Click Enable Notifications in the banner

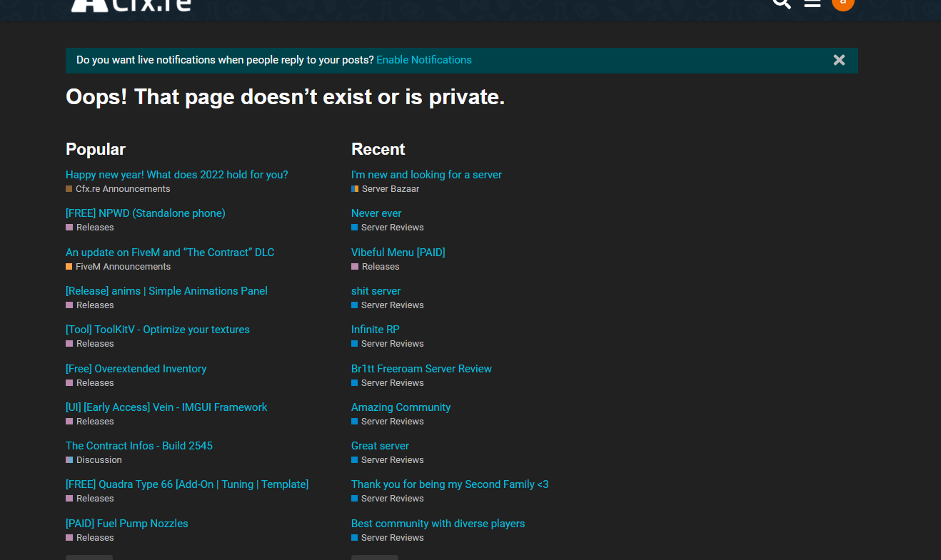pos(423,60)
